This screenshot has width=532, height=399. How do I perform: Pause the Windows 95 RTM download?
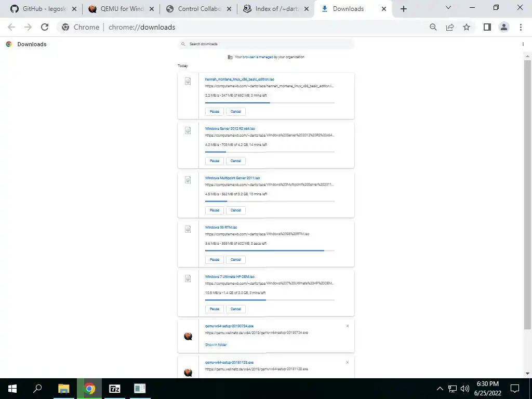[x=215, y=260]
